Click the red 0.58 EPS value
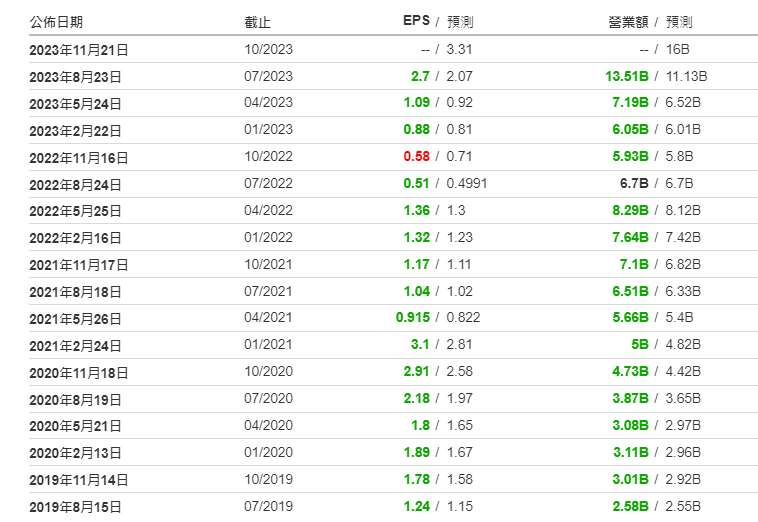This screenshot has width=758, height=522. click(x=417, y=157)
